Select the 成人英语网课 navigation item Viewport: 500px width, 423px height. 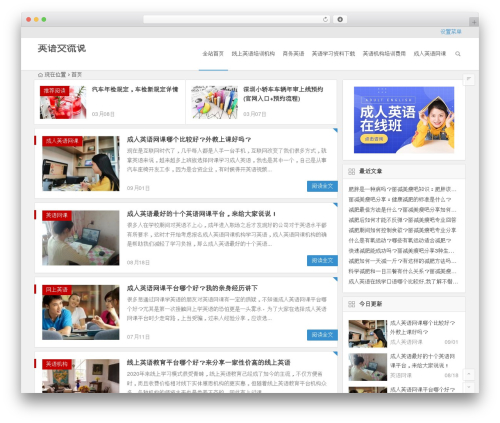[430, 54]
